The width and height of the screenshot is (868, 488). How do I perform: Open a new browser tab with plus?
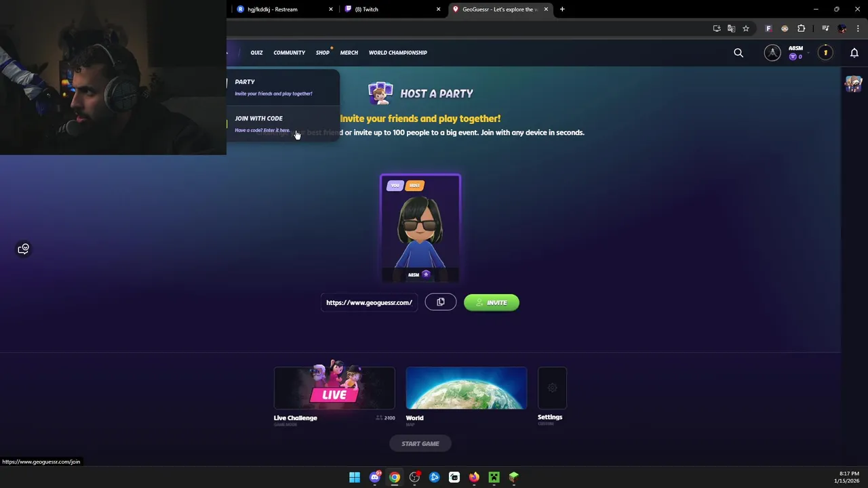point(562,9)
